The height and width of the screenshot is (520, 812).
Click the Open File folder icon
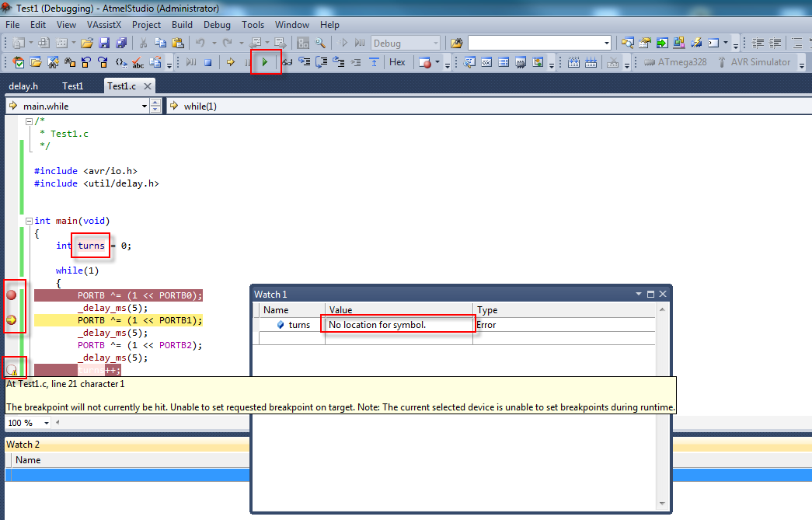point(87,43)
